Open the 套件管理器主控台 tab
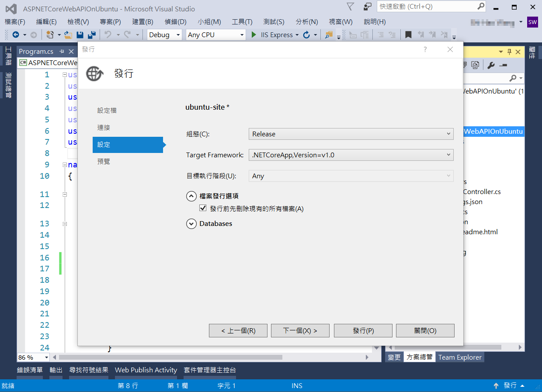The image size is (542, 392). (210, 370)
